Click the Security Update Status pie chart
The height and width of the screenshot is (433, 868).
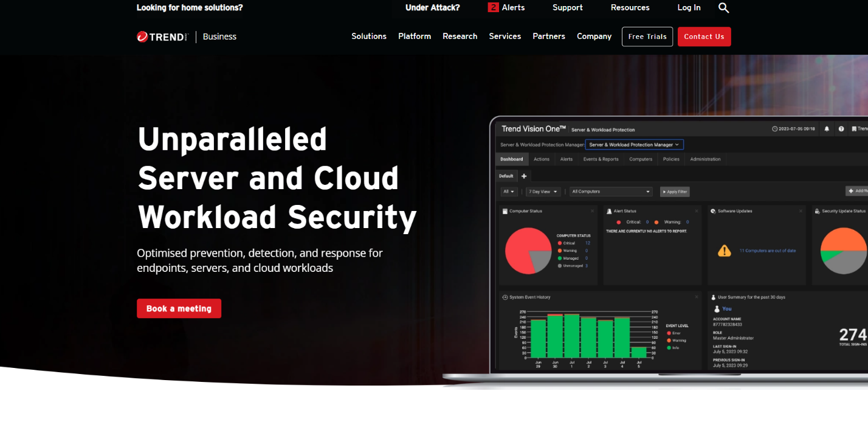pyautogui.click(x=844, y=251)
